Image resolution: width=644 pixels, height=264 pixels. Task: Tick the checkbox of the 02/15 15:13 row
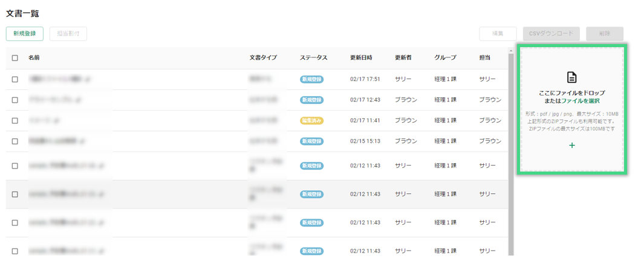coord(15,141)
